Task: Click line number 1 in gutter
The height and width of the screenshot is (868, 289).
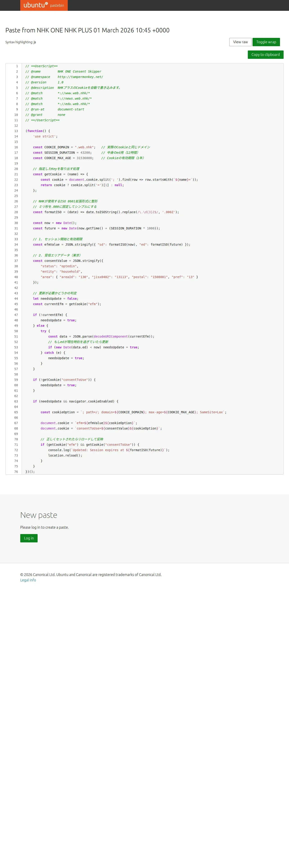Action: click(17, 66)
